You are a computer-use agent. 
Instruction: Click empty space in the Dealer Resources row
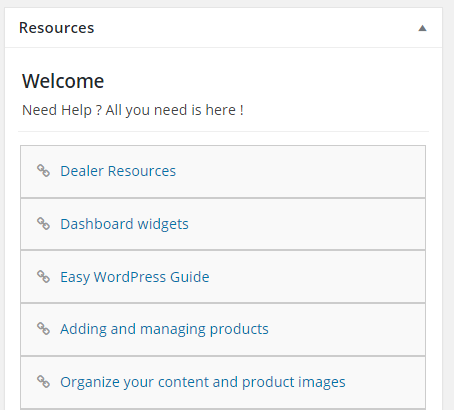300,171
